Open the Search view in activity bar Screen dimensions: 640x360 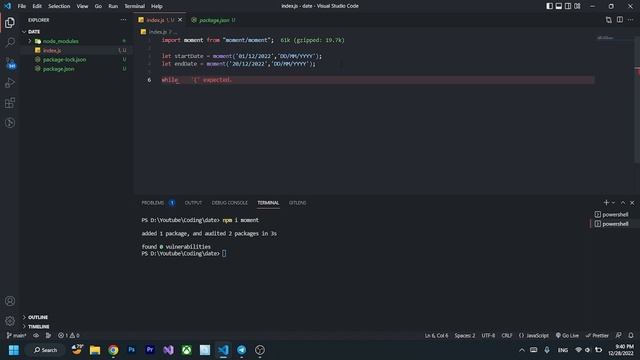tap(10, 42)
